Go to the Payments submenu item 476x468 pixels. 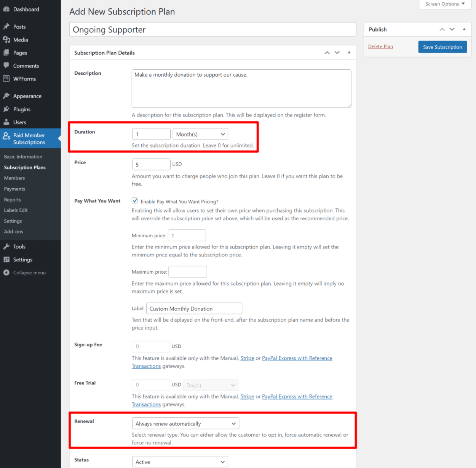pos(14,189)
